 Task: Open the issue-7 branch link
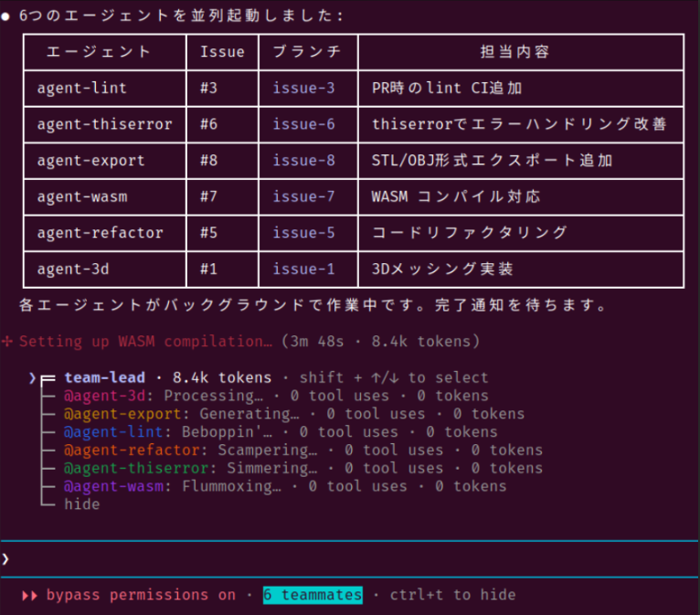click(303, 196)
